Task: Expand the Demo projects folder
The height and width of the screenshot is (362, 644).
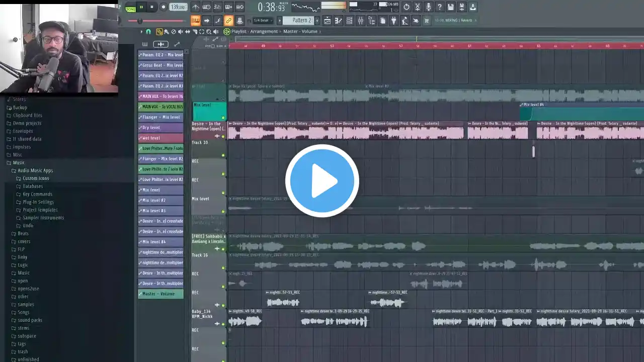Action: 24,123
